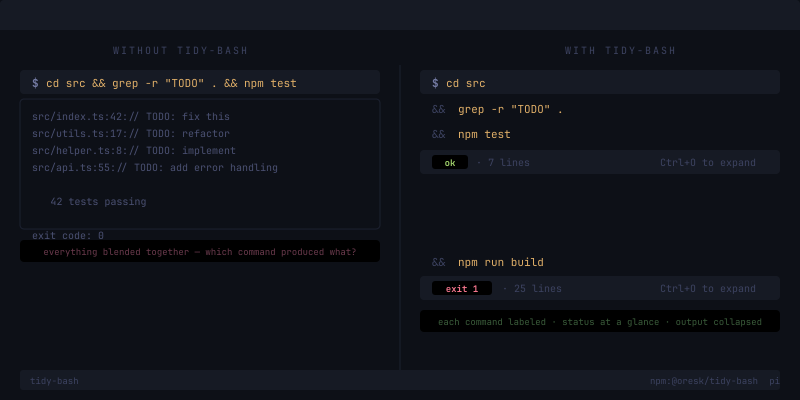Click the '7 lines' output summary

click(509, 163)
